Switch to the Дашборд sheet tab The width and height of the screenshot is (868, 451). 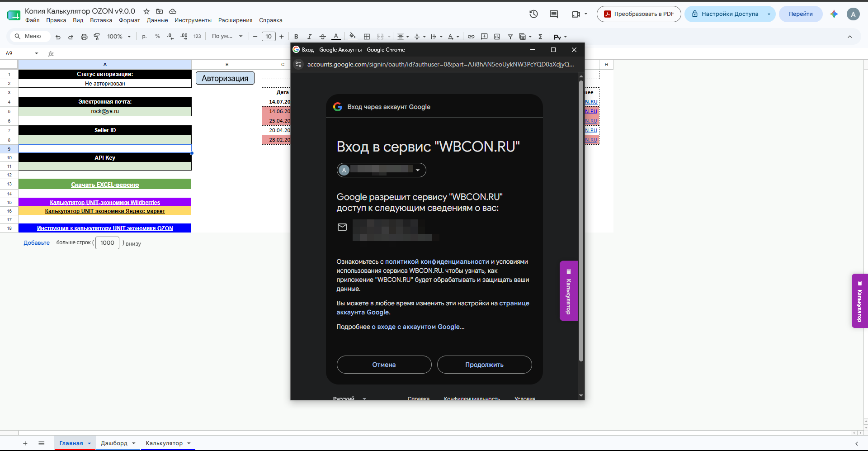pyautogui.click(x=118, y=443)
